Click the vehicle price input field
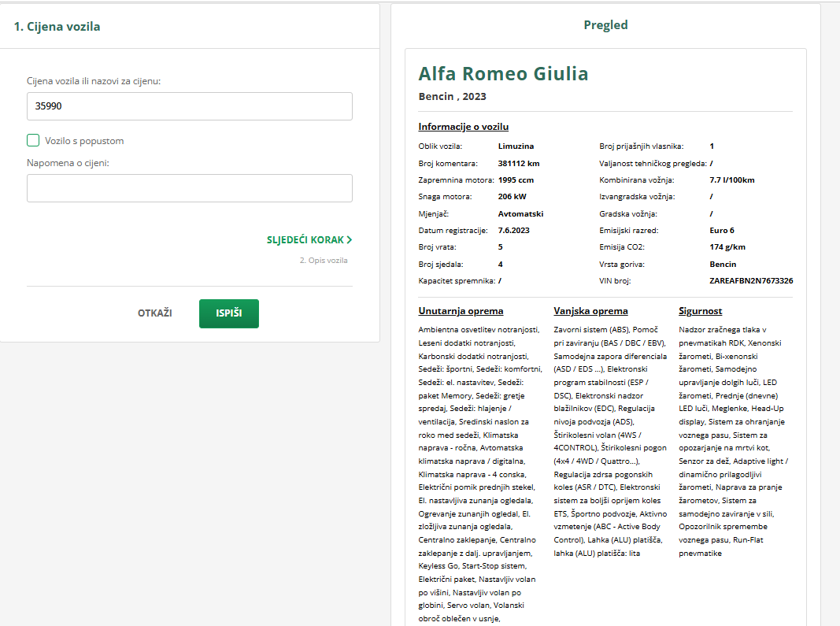Screen dimensions: 840x626 click(190, 106)
